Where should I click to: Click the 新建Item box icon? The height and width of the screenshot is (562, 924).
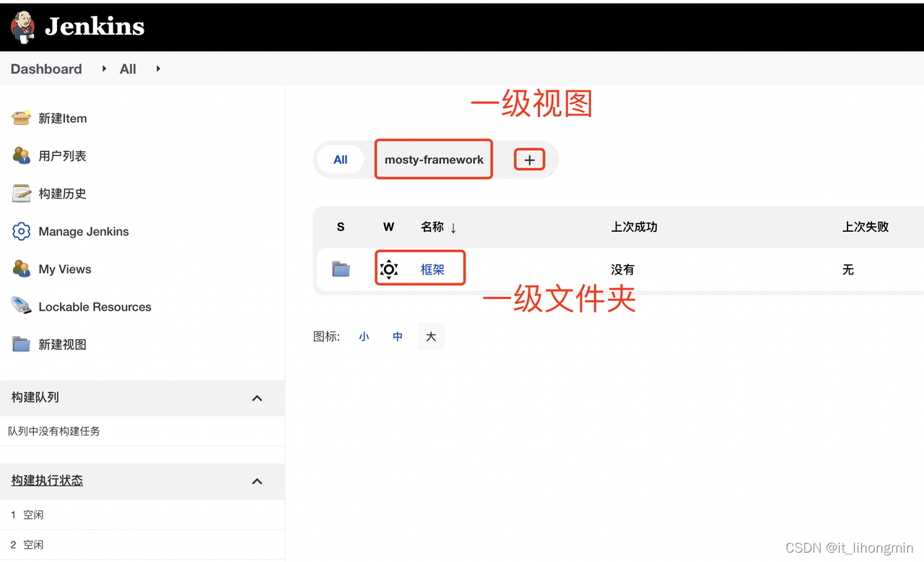point(22,118)
